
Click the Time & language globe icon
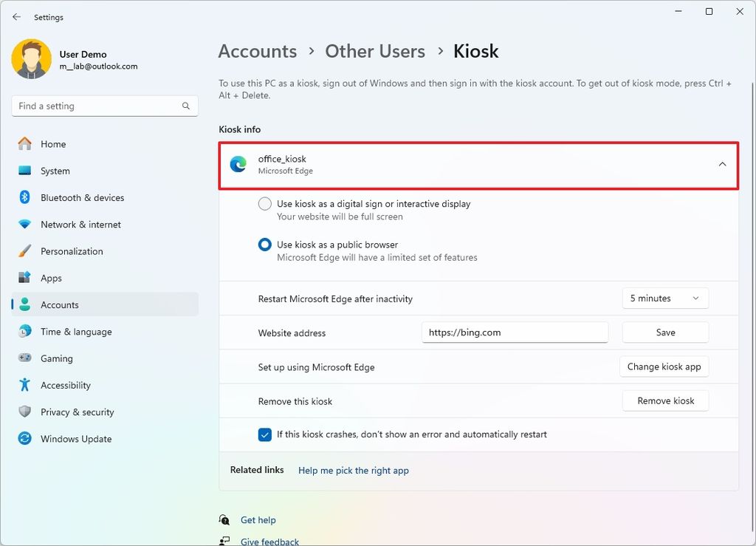(x=24, y=331)
